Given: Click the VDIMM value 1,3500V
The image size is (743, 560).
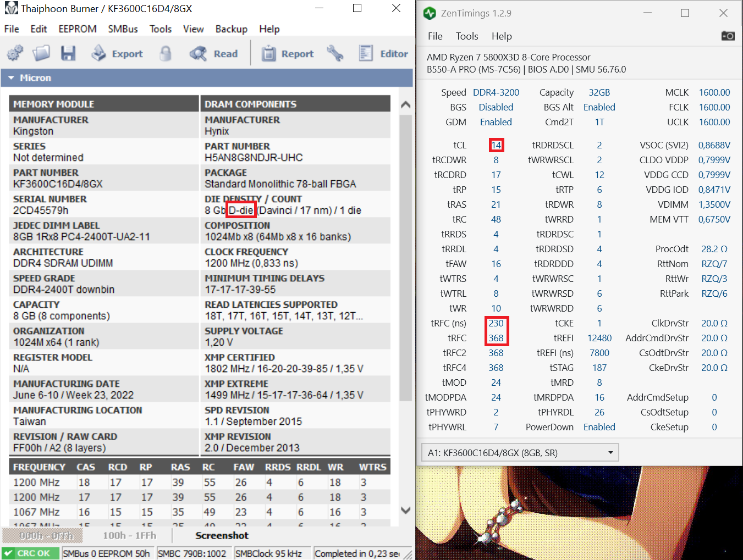Looking at the screenshot, I should [714, 204].
